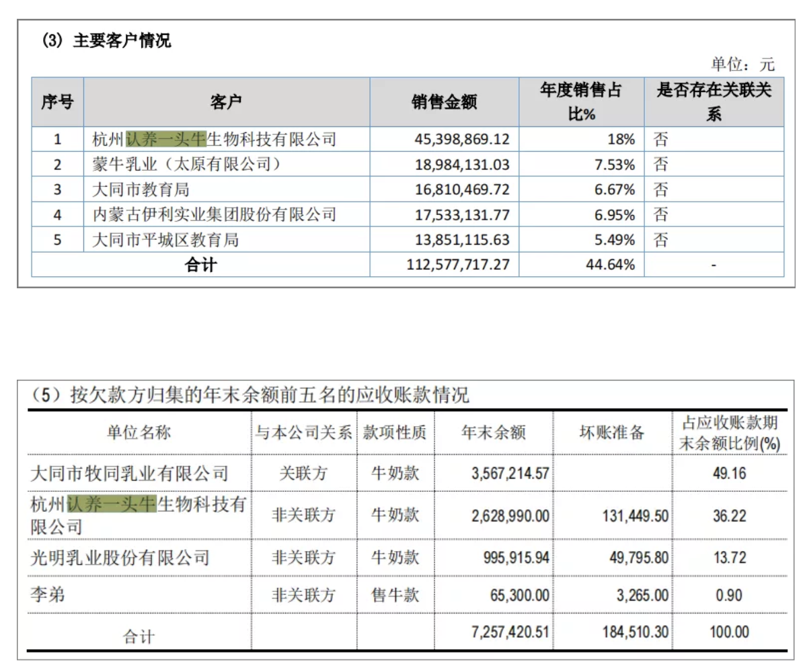The image size is (807, 672).
Task: Click row number 4 in the customer table
Action: click(x=57, y=215)
